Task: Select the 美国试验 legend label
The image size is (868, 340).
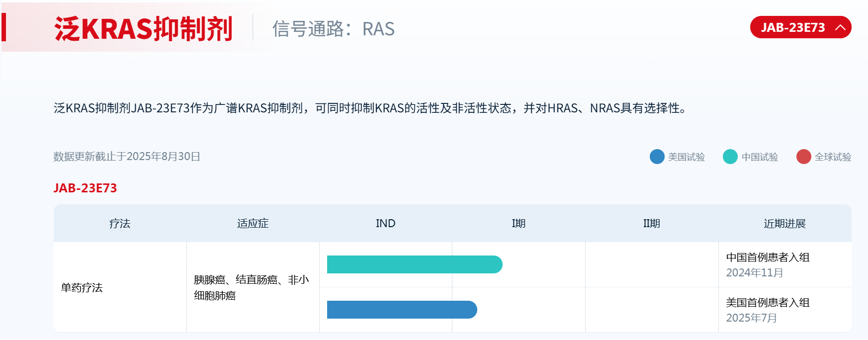Action: click(686, 157)
